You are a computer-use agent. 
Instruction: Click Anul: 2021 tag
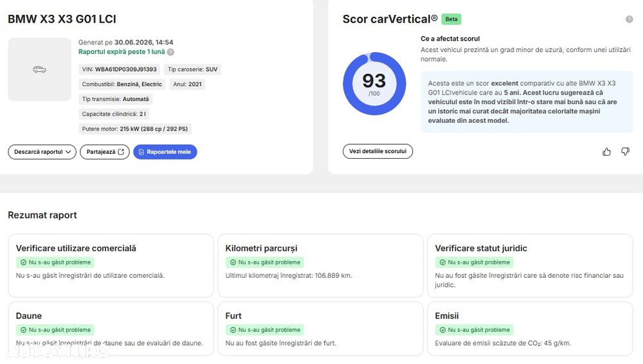pos(187,84)
